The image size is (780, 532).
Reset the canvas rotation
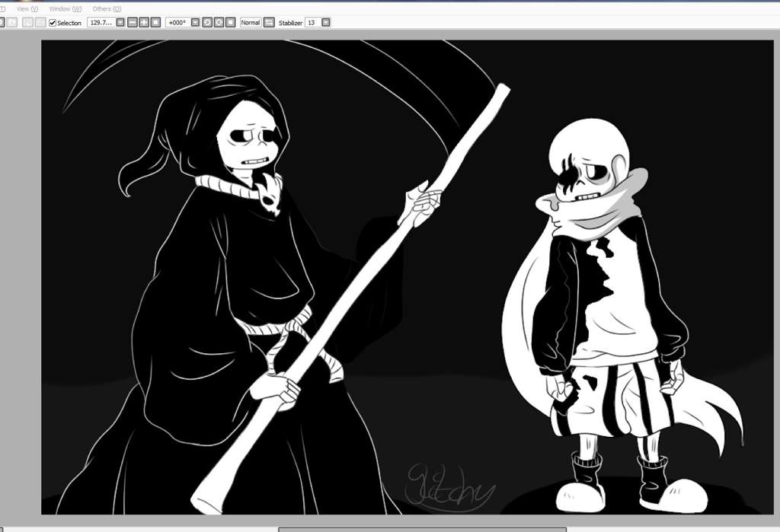(230, 22)
